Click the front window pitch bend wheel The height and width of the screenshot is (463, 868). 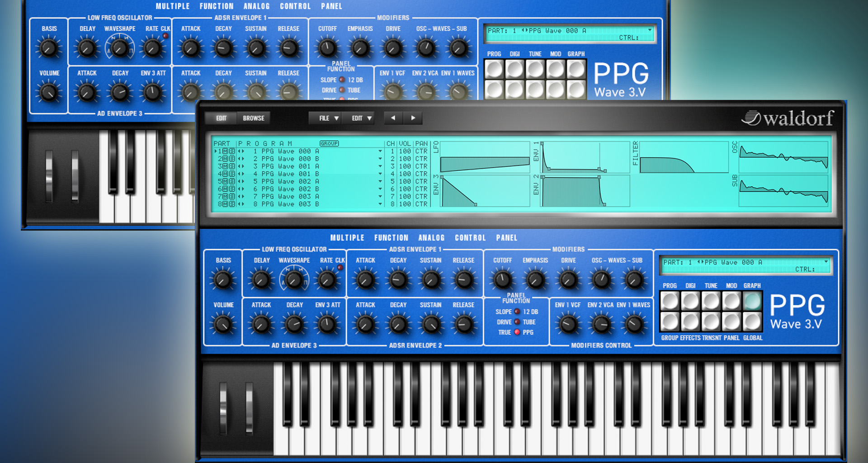[x=223, y=409]
